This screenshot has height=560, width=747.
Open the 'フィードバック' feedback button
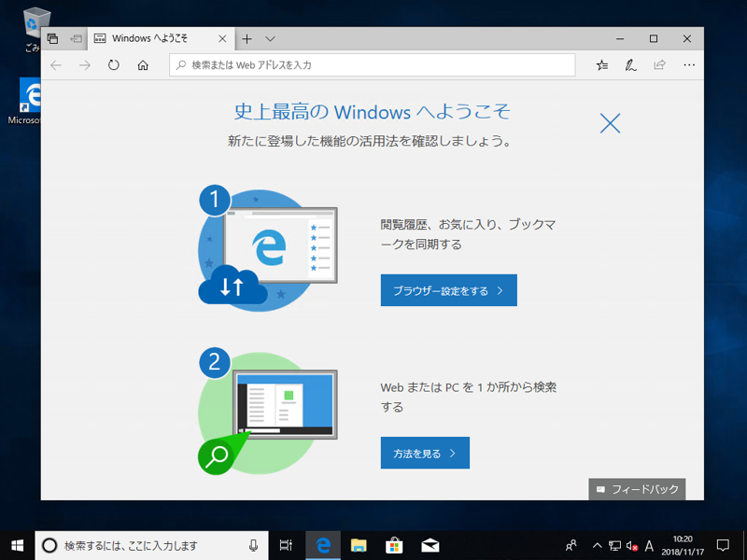[x=637, y=489]
